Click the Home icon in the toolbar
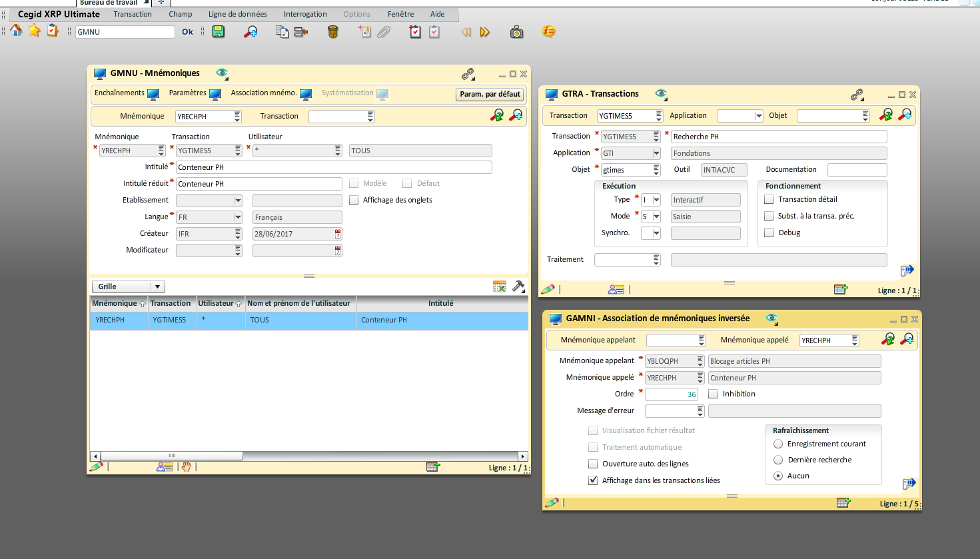Screen dimensions: 980x559 tap(16, 31)
